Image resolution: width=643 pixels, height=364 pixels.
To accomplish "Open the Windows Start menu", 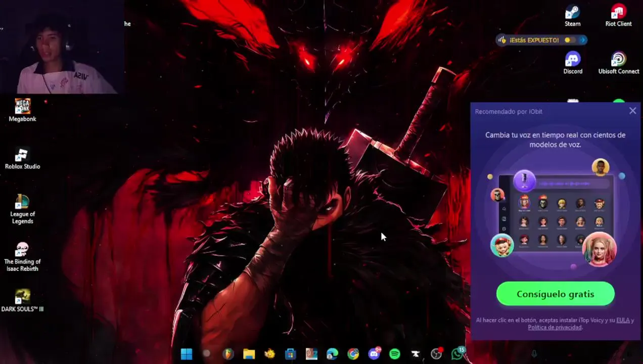I will point(187,354).
